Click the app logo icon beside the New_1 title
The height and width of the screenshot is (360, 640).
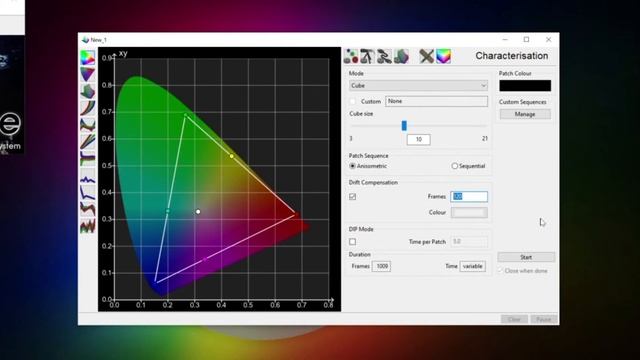tap(85, 40)
